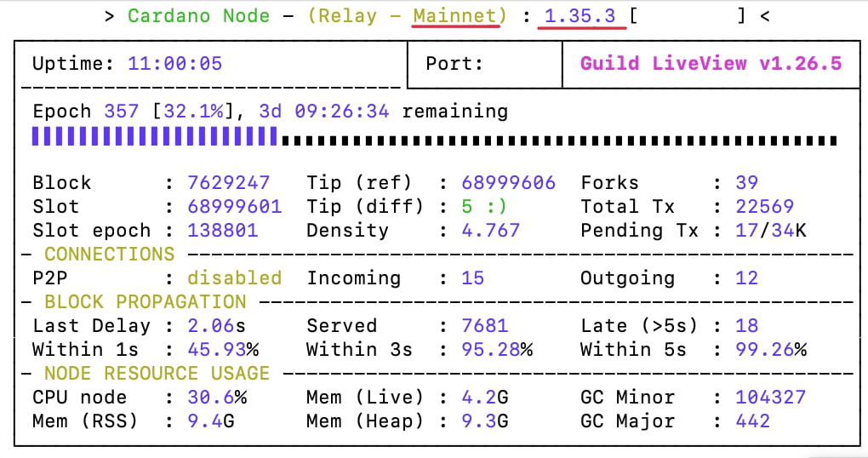Click the 'Guild LiveView v1.26.5' heading
This screenshot has height=458, width=868.
(x=711, y=63)
